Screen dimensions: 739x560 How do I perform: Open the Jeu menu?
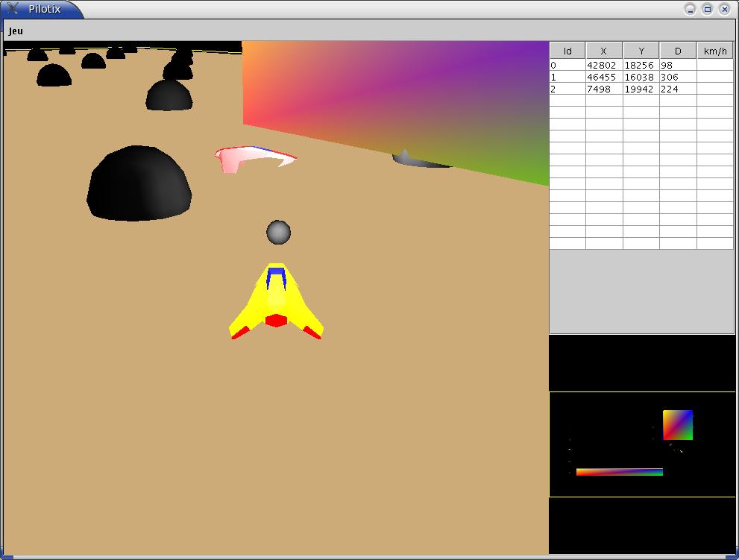16,31
